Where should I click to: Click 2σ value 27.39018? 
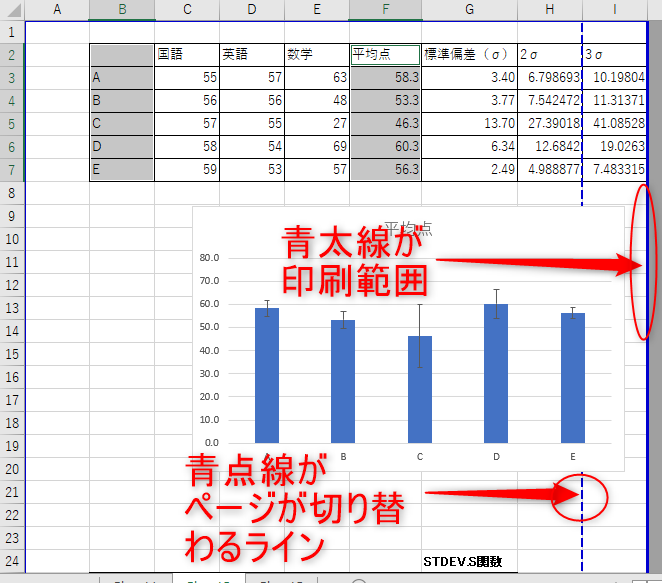coord(550,124)
